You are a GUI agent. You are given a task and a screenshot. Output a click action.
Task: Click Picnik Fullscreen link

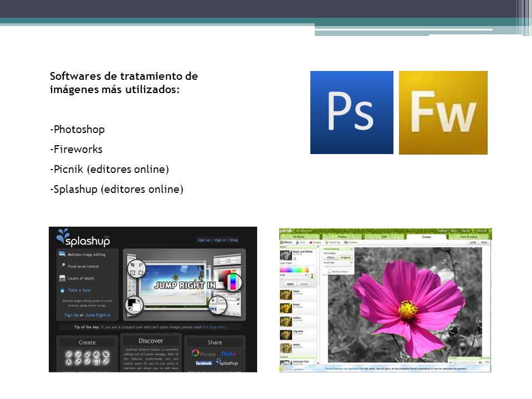[482, 231]
